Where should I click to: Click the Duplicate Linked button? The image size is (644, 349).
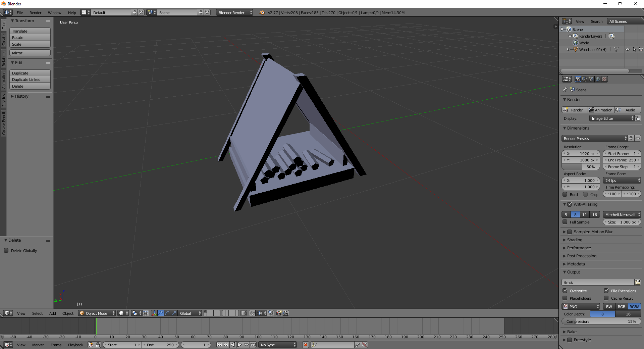pyautogui.click(x=30, y=80)
